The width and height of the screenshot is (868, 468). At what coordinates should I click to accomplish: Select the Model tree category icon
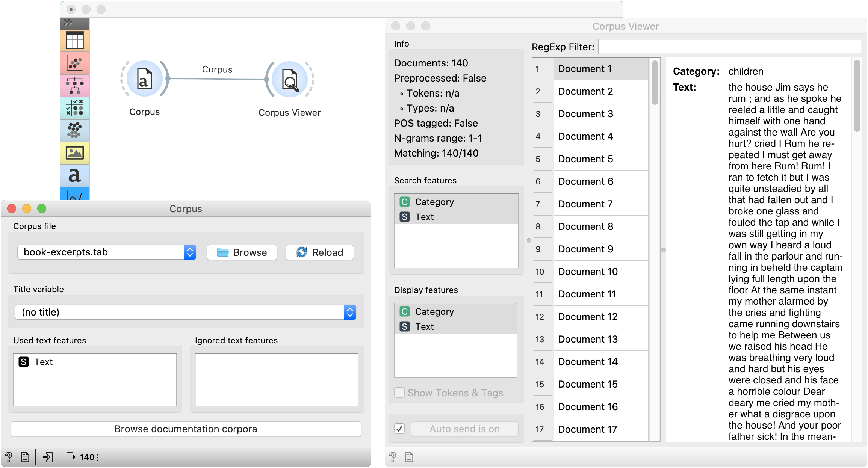click(x=74, y=85)
